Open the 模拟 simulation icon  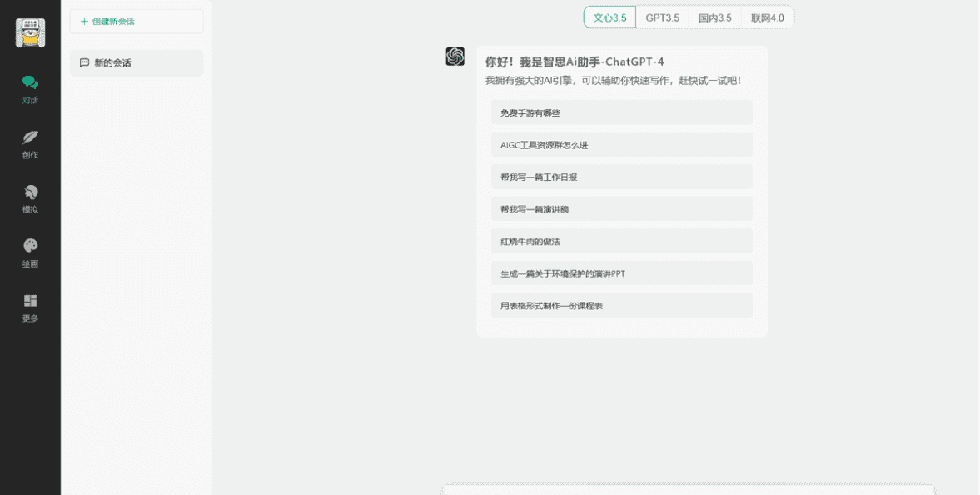click(x=30, y=192)
